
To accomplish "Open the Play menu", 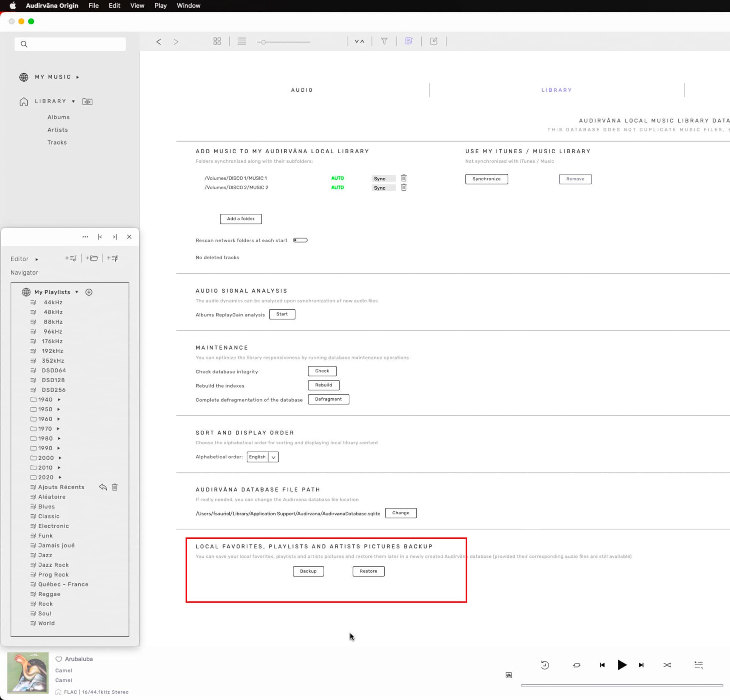I will click(160, 6).
